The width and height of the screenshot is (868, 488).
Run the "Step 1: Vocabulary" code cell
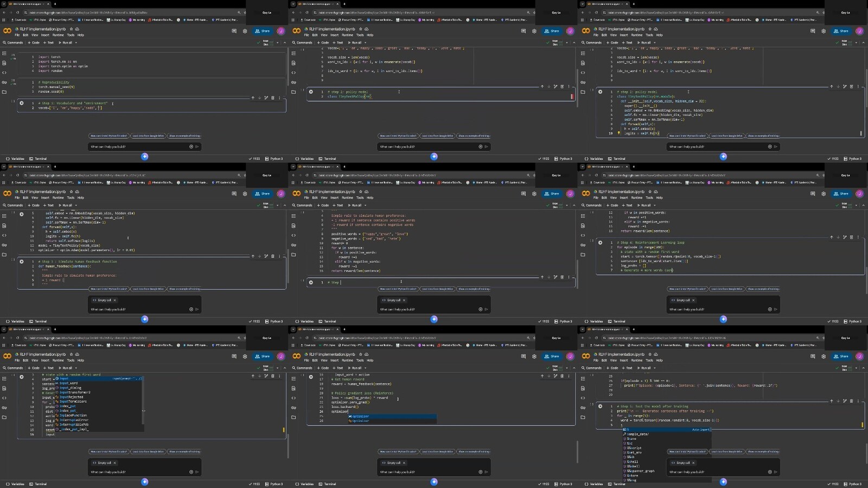point(22,103)
